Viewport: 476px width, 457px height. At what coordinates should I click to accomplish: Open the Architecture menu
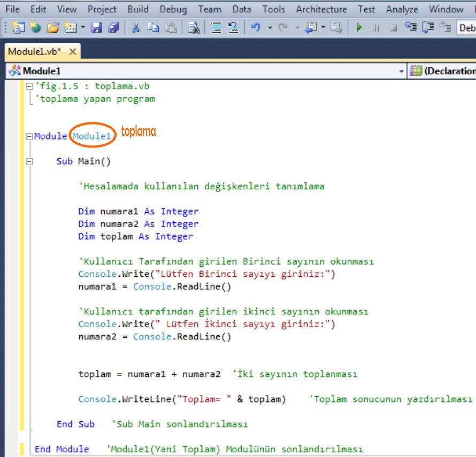pyautogui.click(x=321, y=10)
